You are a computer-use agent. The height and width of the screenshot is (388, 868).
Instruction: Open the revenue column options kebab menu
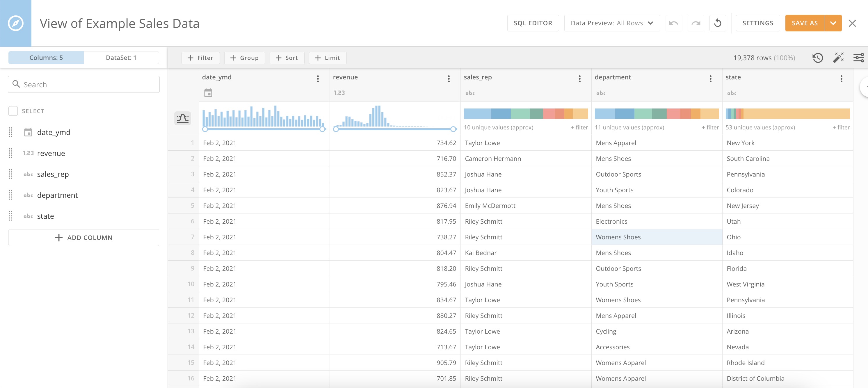(449, 79)
